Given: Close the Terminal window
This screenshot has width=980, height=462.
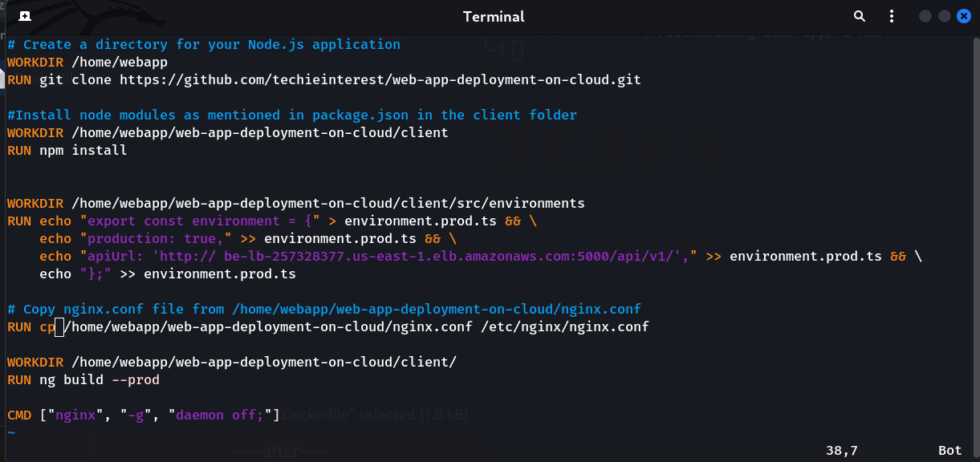Looking at the screenshot, I should [x=964, y=16].
